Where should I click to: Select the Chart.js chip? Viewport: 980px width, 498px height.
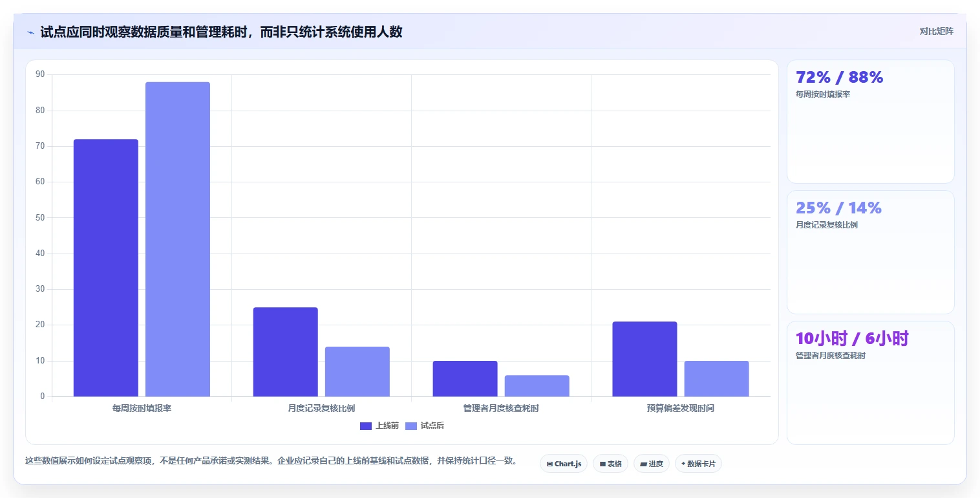click(564, 464)
